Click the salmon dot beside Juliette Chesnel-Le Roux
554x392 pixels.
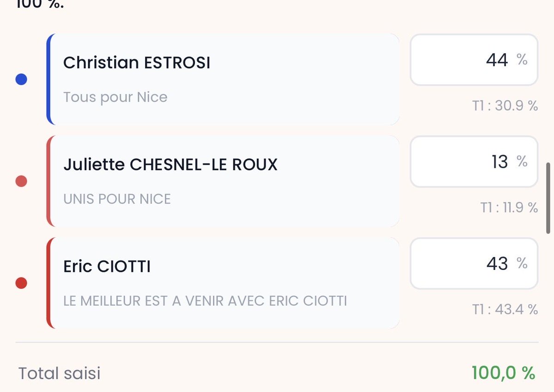click(x=21, y=181)
